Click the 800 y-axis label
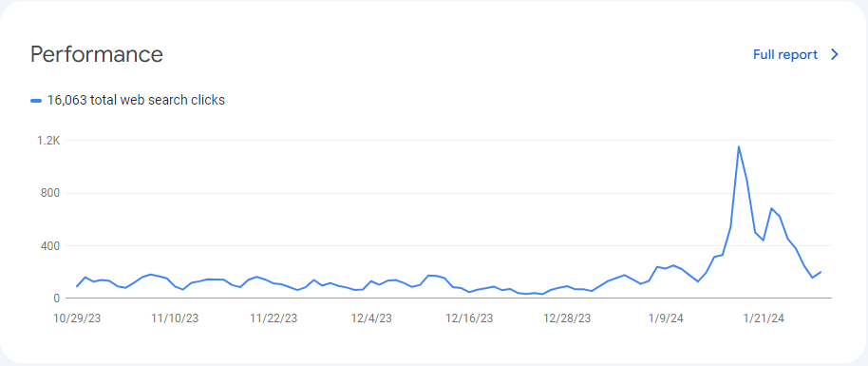The image size is (868, 366). (x=51, y=194)
